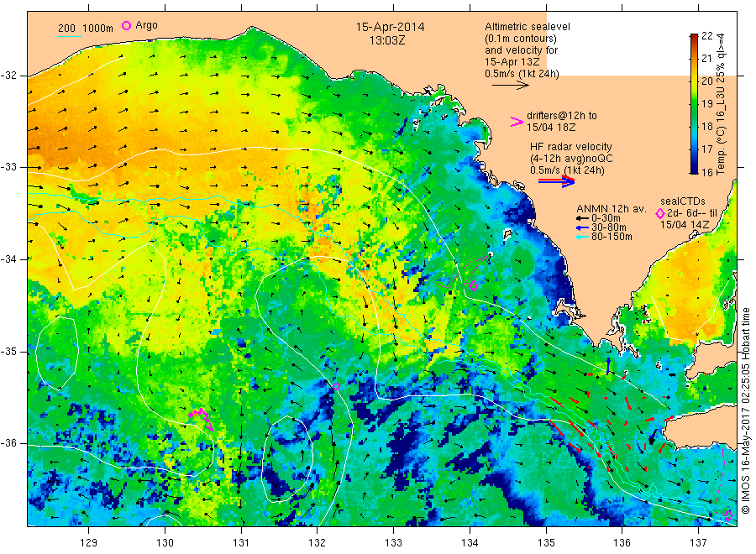756x554 pixels.
Task: Click the vertical 'Temp. (°C) 16_L3U' colorbar title
Action: tap(721, 103)
